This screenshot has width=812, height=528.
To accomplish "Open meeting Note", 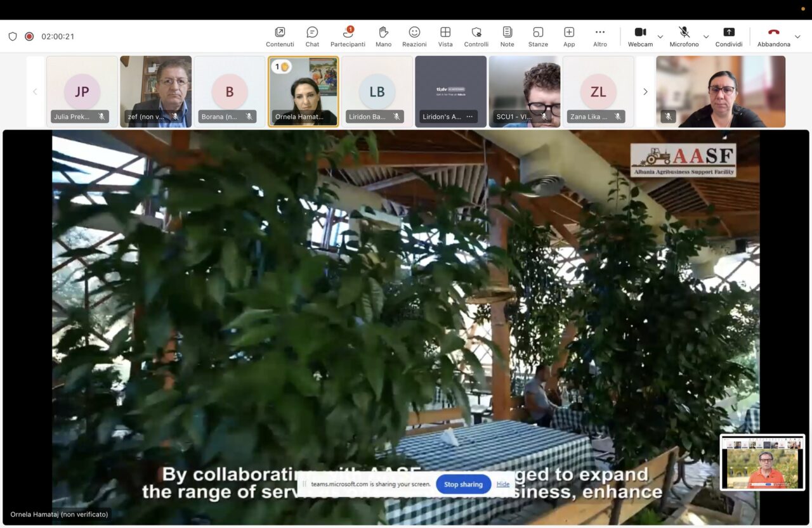I will [507, 36].
